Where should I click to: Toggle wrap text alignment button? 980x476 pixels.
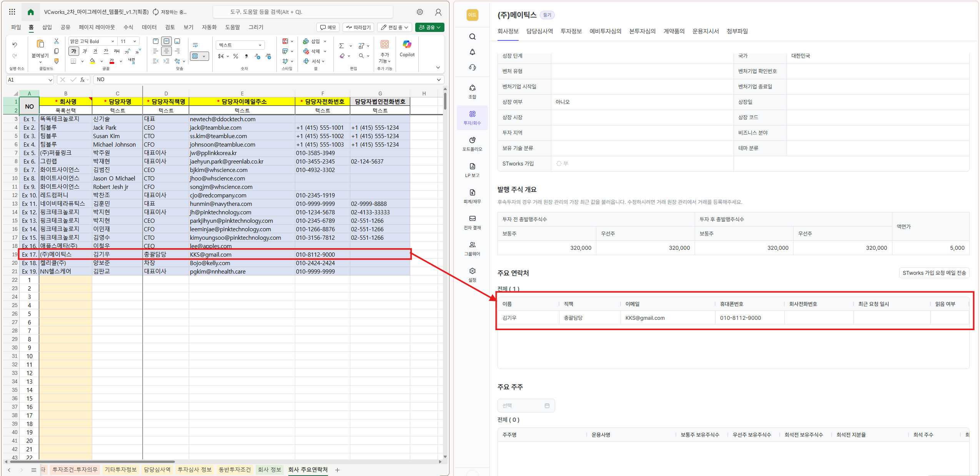[195, 45]
